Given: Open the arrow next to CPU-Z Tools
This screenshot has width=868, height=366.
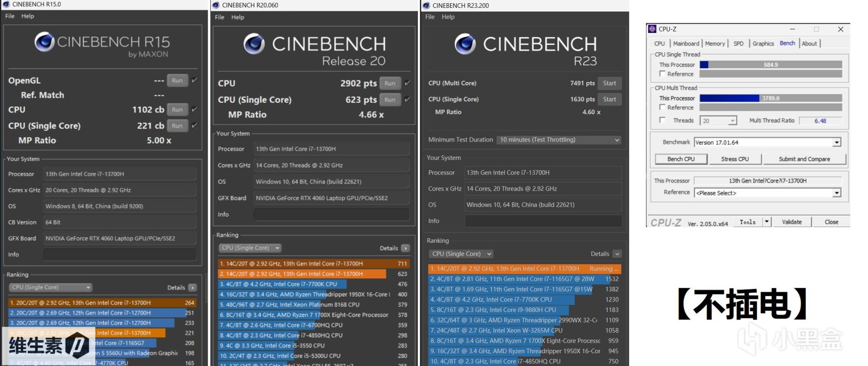Looking at the screenshot, I should coord(767,222).
